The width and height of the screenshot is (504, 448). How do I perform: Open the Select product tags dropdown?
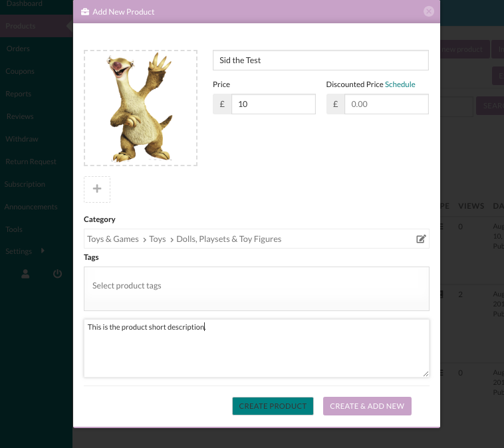coord(256,288)
